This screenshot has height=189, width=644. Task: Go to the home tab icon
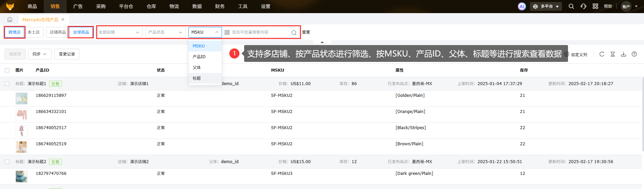pos(10,20)
